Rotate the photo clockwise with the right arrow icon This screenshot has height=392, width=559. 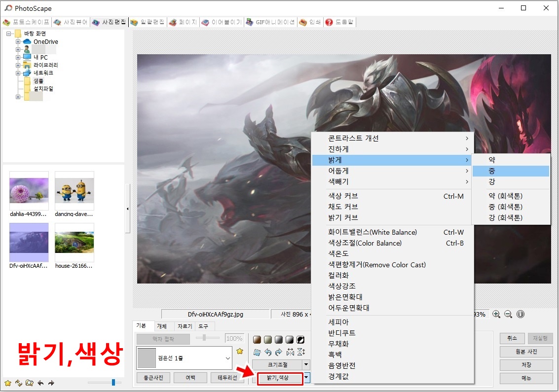click(279, 353)
